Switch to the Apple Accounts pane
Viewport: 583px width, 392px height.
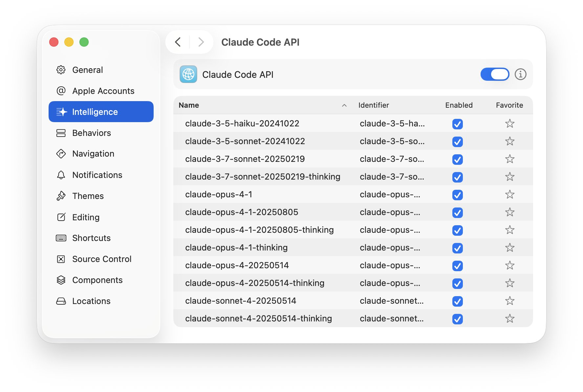pyautogui.click(x=101, y=91)
